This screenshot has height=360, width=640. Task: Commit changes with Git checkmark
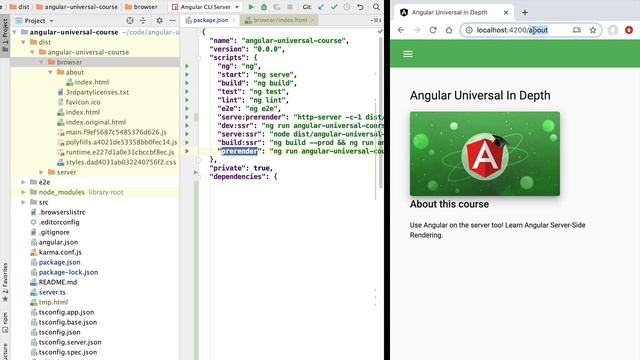(x=334, y=7)
